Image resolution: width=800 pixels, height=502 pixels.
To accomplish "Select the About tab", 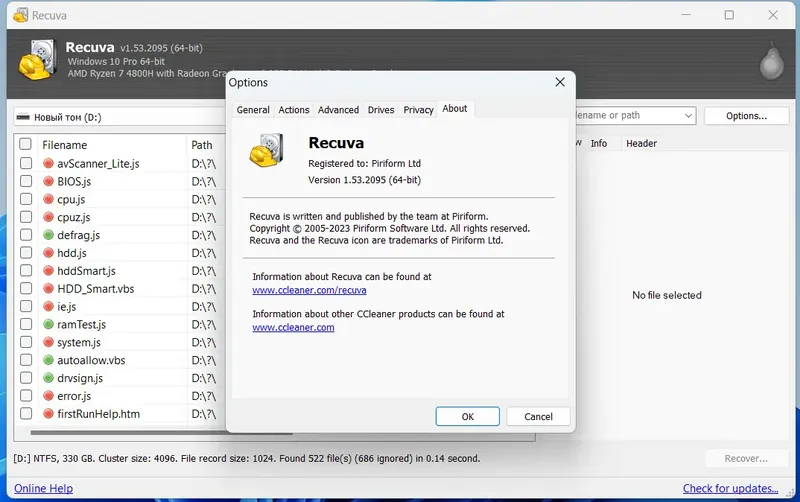I will pos(455,109).
